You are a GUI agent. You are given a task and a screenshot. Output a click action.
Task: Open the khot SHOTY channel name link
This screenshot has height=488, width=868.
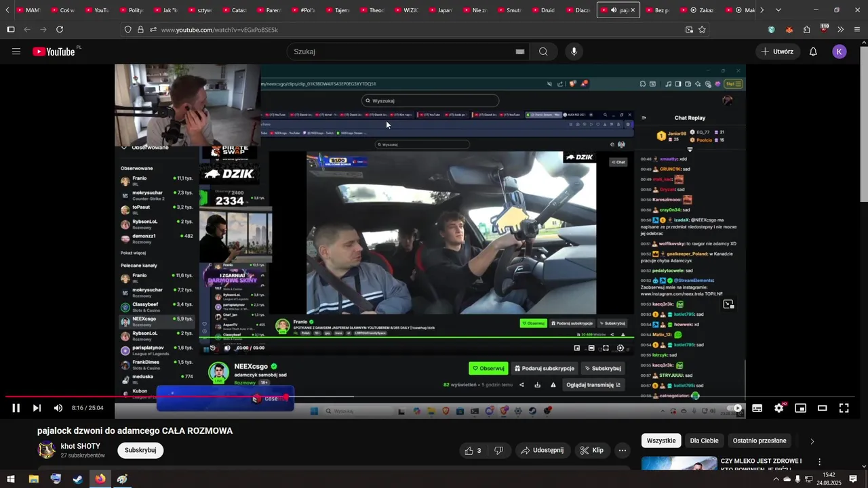(81, 446)
